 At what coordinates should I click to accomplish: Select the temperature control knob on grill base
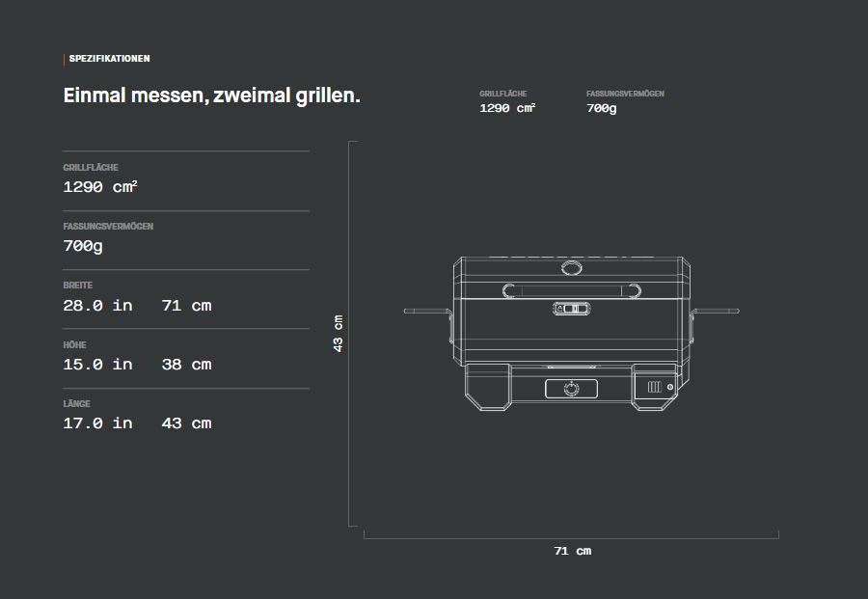coord(571,389)
